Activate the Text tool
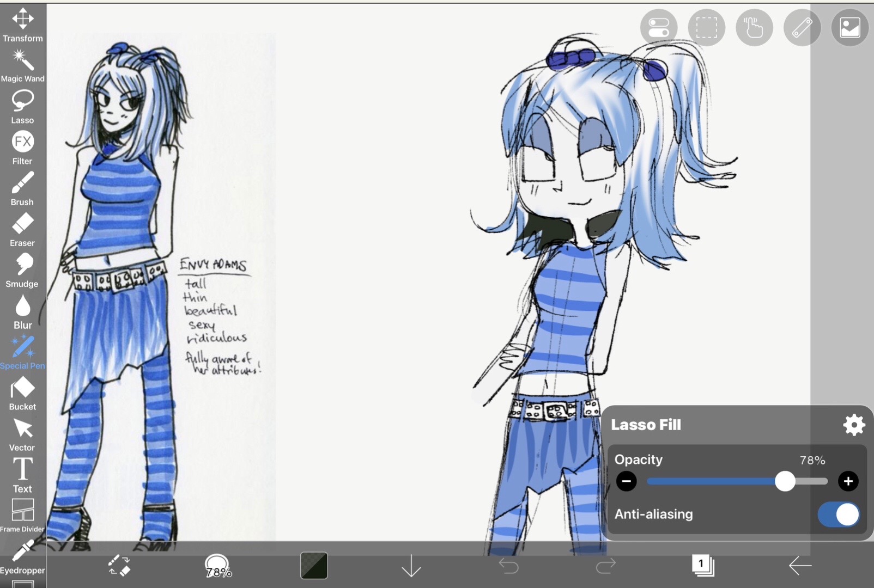This screenshot has width=874, height=588. 22,475
